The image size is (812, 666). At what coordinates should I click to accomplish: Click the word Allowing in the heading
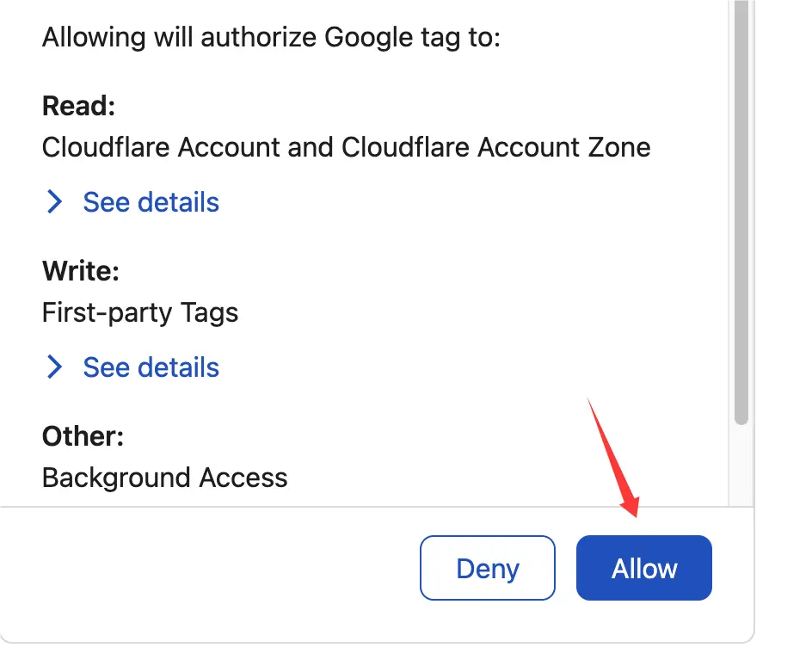pyautogui.click(x=95, y=38)
